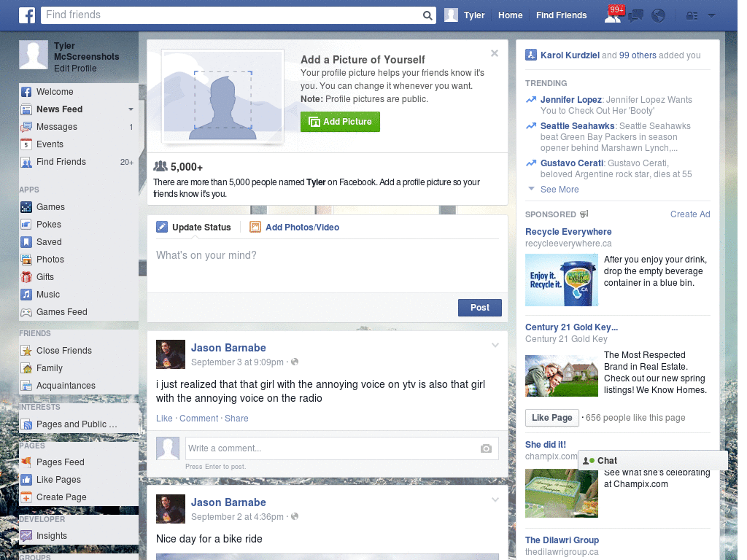Click the camera icon in the comment box

pos(486,449)
